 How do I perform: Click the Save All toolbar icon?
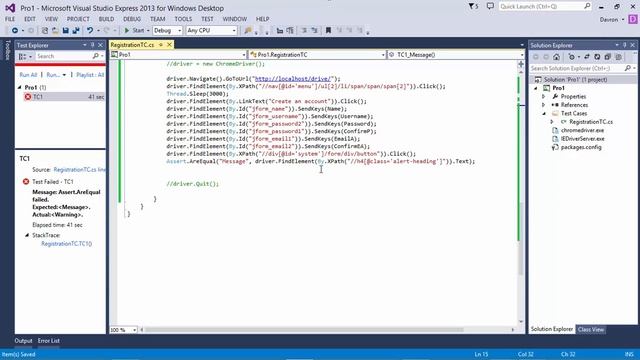click(76, 31)
